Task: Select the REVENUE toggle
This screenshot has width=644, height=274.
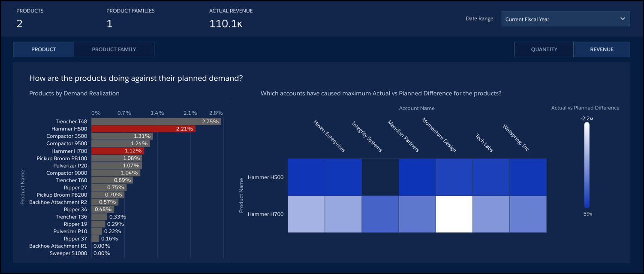Action: pos(602,49)
